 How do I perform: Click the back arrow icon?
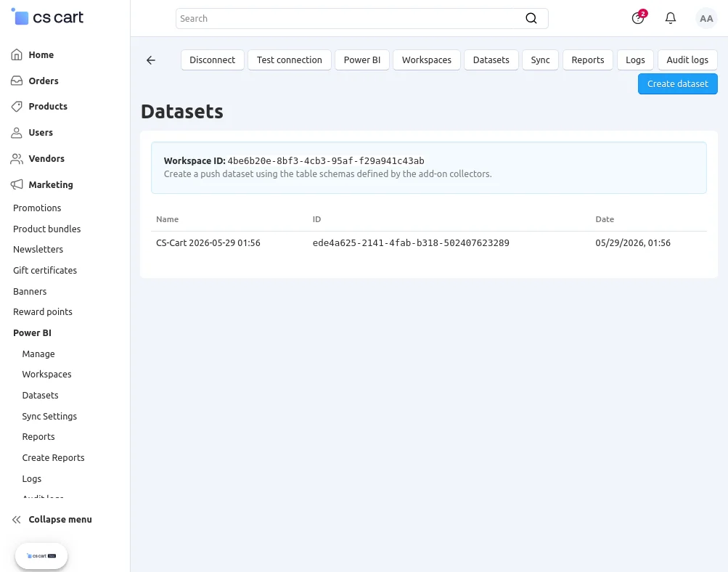(x=151, y=60)
